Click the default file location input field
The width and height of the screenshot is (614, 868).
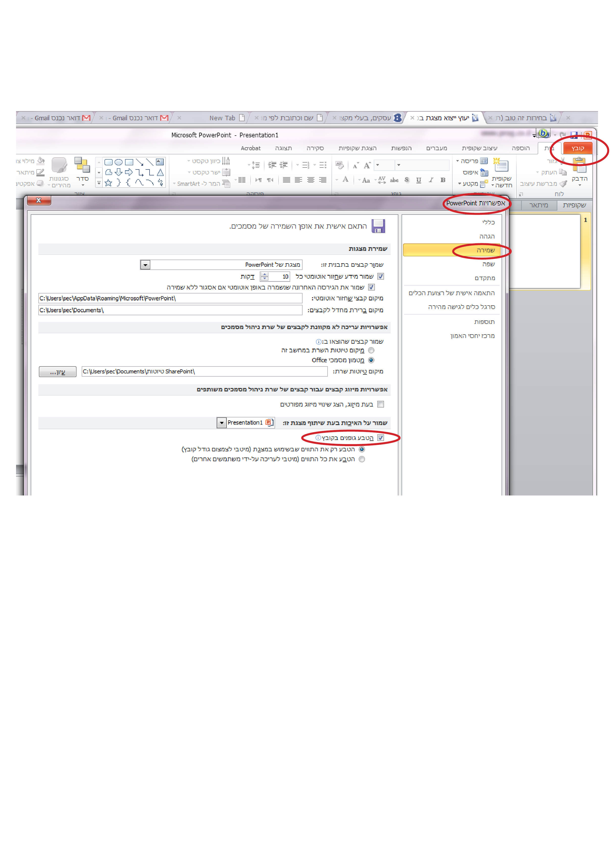click(170, 310)
